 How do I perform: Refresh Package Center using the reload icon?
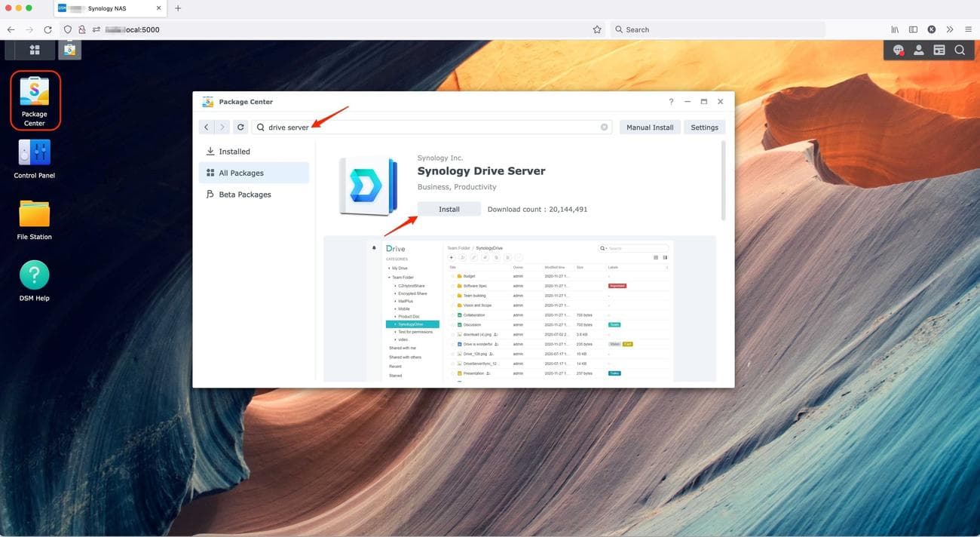240,127
